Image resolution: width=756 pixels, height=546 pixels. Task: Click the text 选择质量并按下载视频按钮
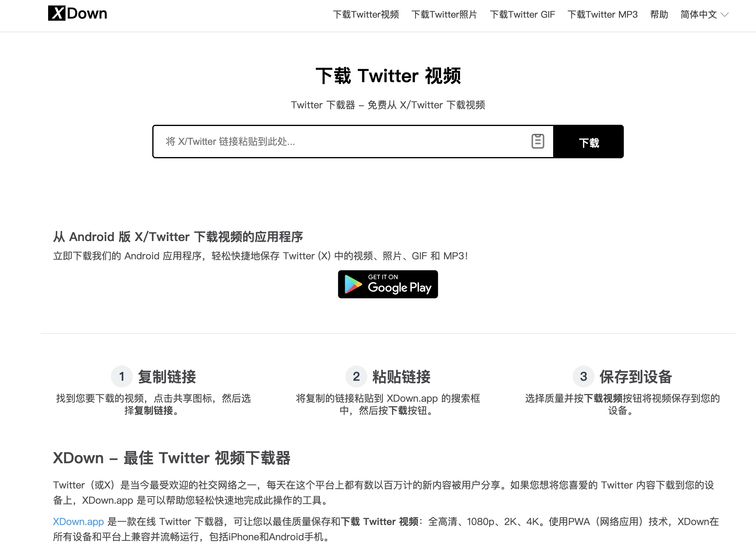point(622,404)
